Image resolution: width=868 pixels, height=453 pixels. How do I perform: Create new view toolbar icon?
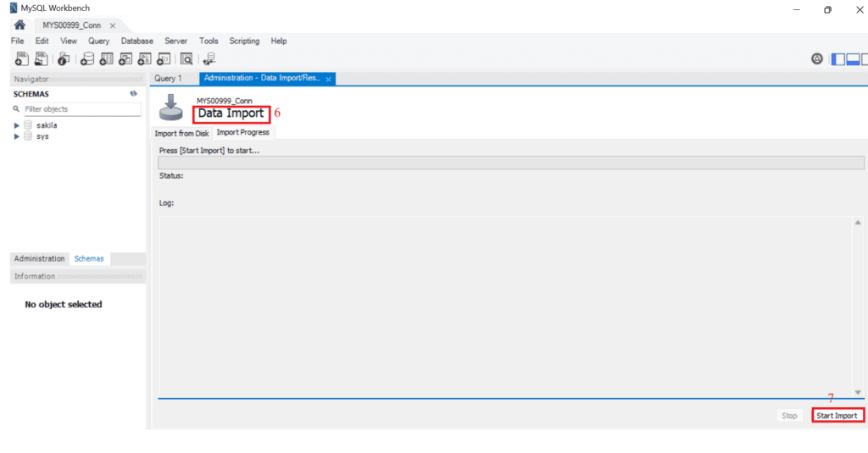pos(125,58)
